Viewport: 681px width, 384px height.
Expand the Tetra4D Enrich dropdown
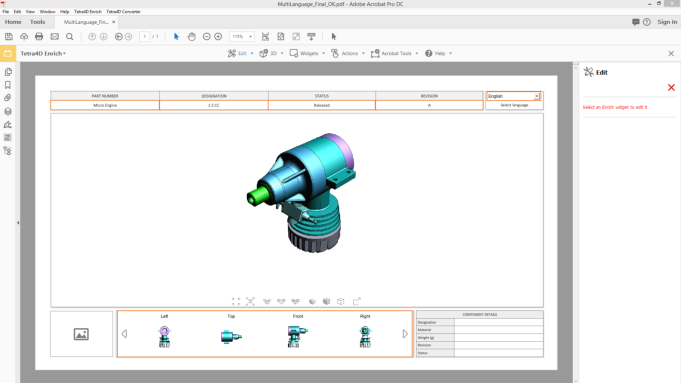tap(64, 53)
